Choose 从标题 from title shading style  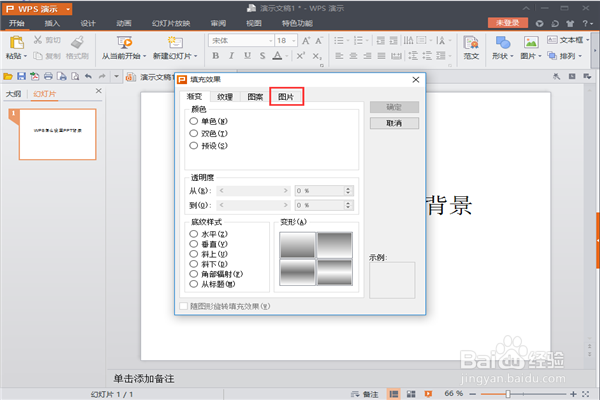pos(194,284)
